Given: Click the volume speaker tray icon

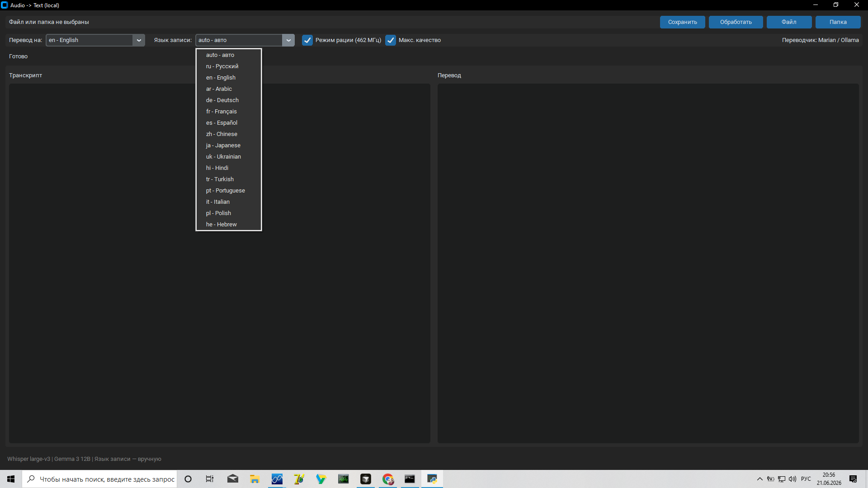Looking at the screenshot, I should pos(793,479).
